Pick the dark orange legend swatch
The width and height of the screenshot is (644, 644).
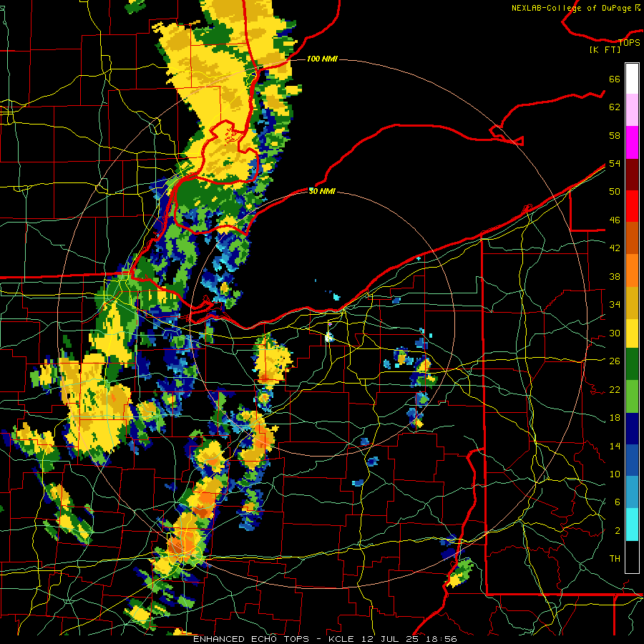tap(632, 238)
